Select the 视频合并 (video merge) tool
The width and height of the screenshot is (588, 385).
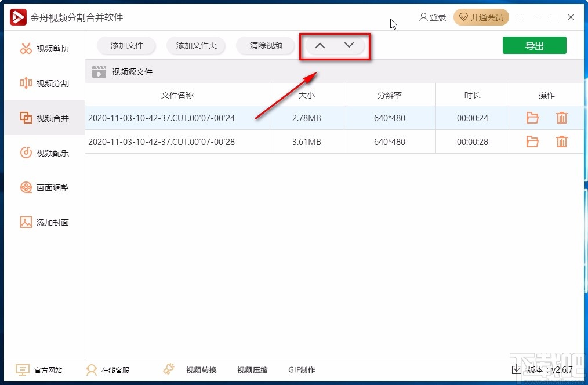click(43, 118)
